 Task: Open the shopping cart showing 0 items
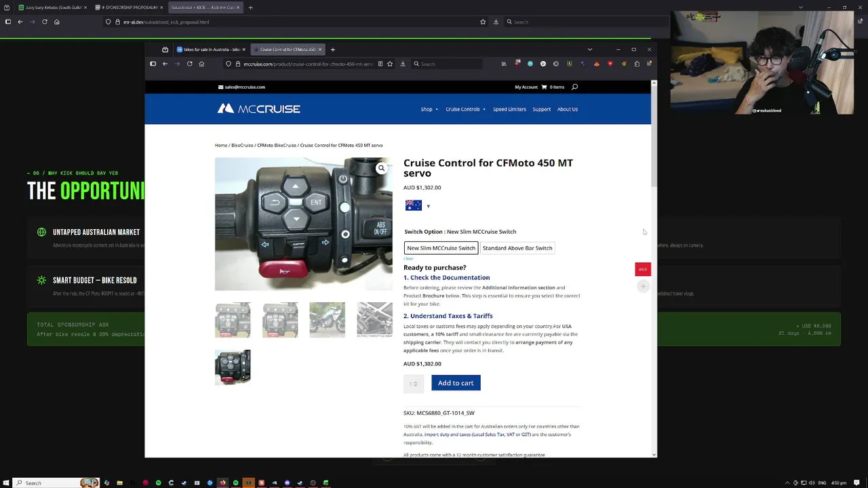(x=553, y=87)
